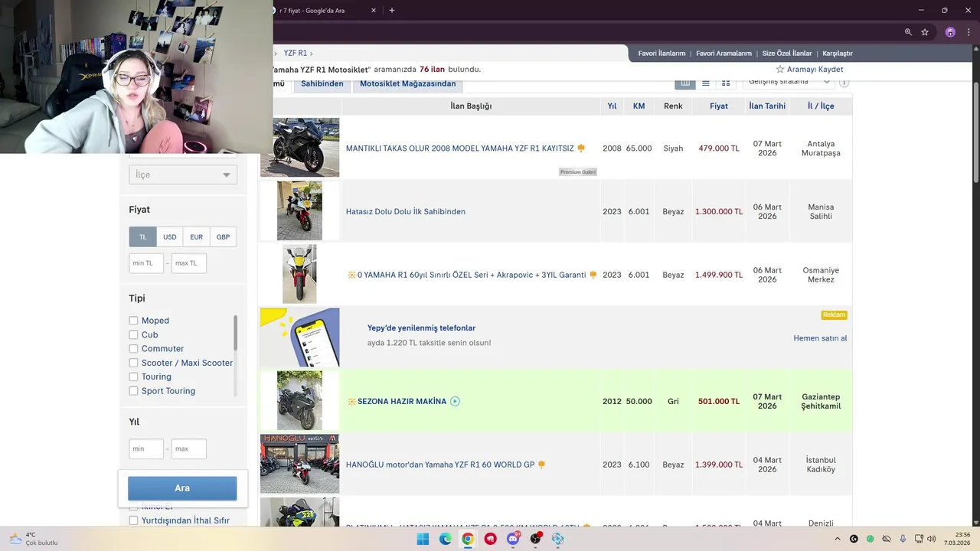Select EUR currency button

tap(197, 237)
